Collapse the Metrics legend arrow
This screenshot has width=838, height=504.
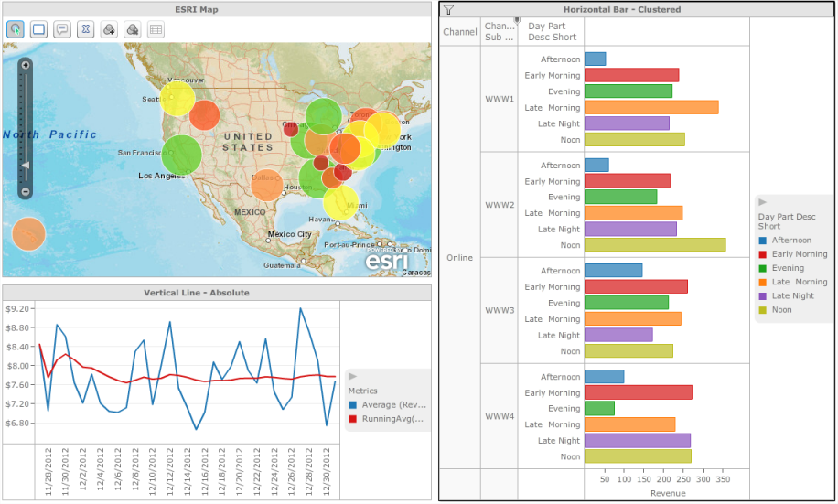[353, 376]
